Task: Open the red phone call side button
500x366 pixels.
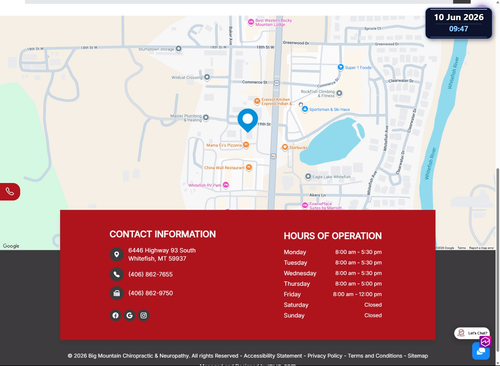Action: 10,192
